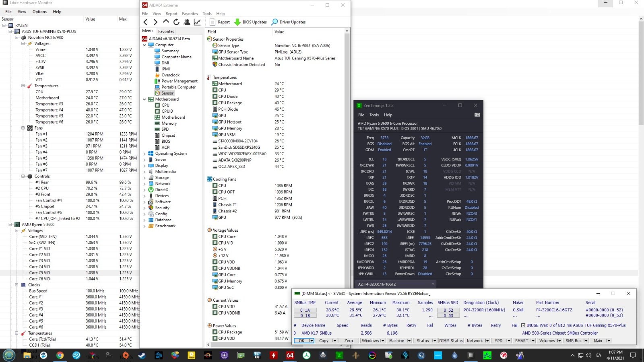Screen dimensions: 644x362
Task: Go forward in AIDA64 toolbar
Action: pos(155,22)
